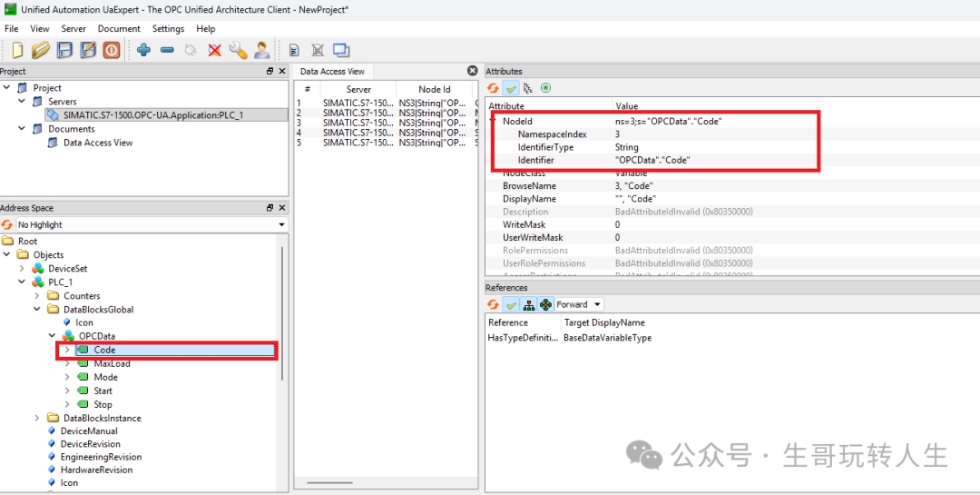The image size is (980, 495).
Task: Click the Node Id column header
Action: tap(435, 90)
